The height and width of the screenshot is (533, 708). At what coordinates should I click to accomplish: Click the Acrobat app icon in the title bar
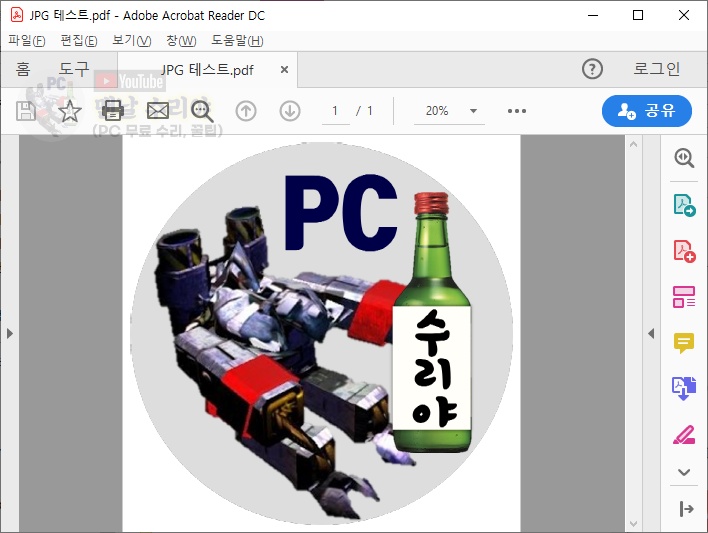click(17, 15)
